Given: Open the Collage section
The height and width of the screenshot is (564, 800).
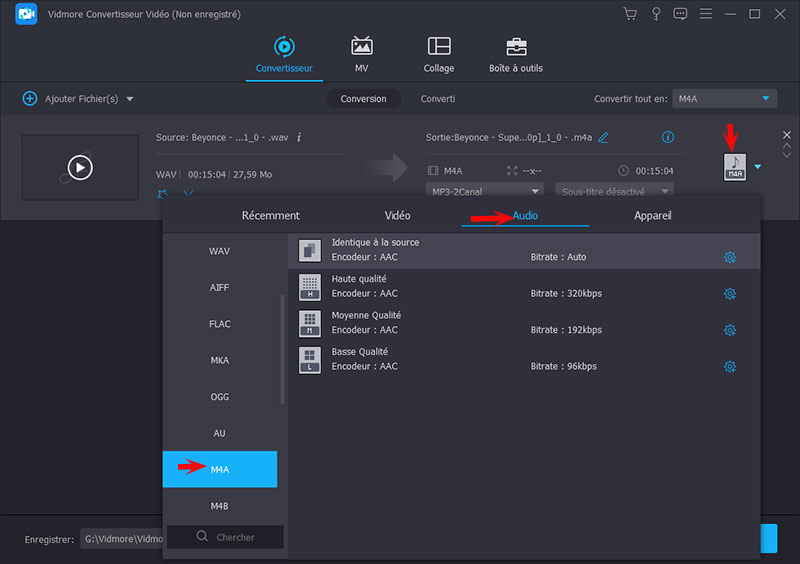Looking at the screenshot, I should 438,55.
